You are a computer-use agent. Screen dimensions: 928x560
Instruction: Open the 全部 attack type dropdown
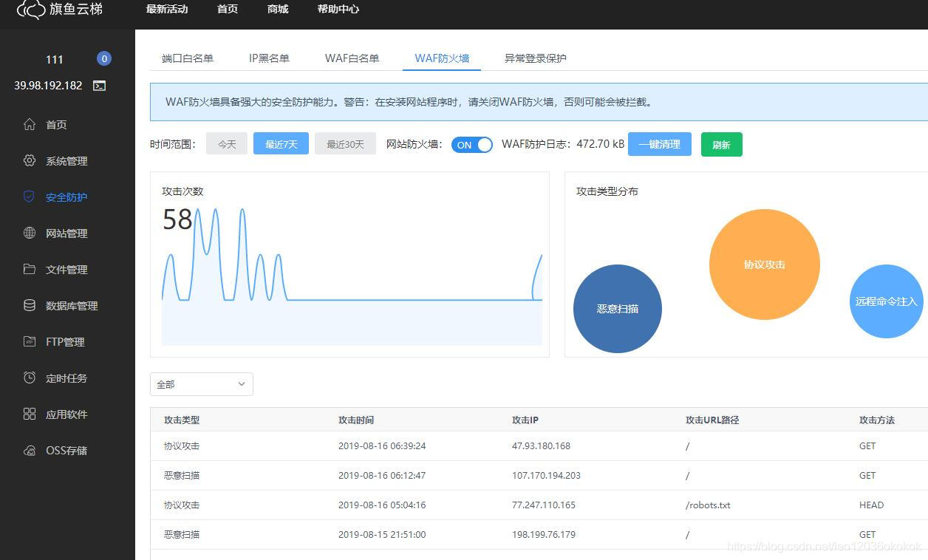click(201, 384)
